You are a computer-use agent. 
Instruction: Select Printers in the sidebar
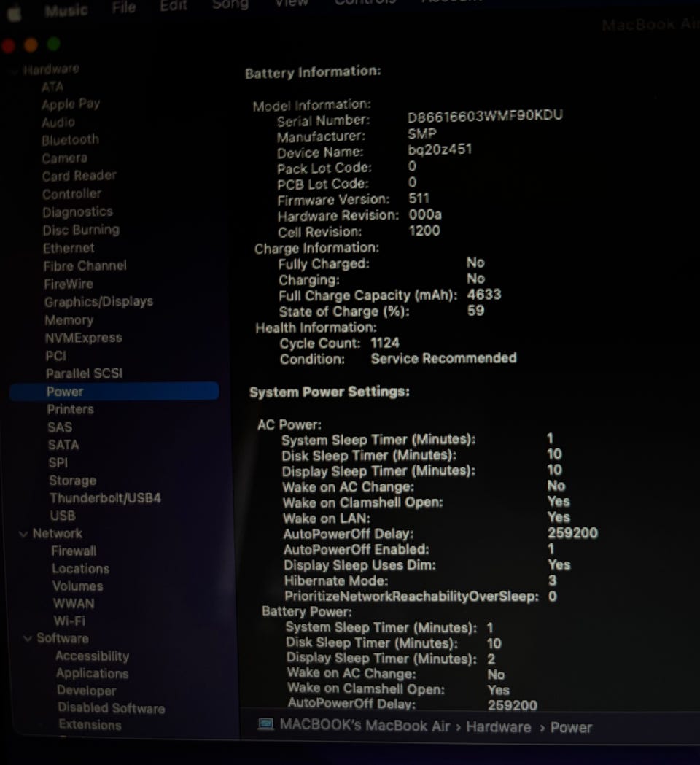70,409
